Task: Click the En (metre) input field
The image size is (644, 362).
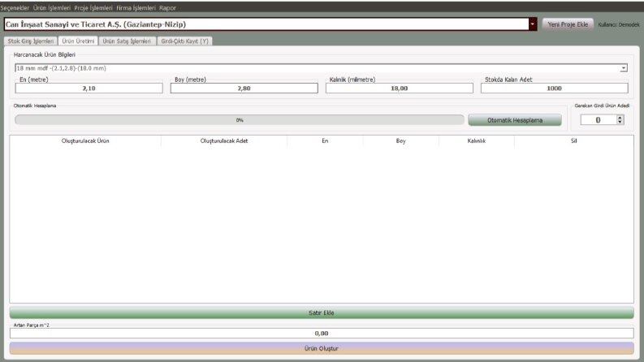Action: (x=89, y=88)
